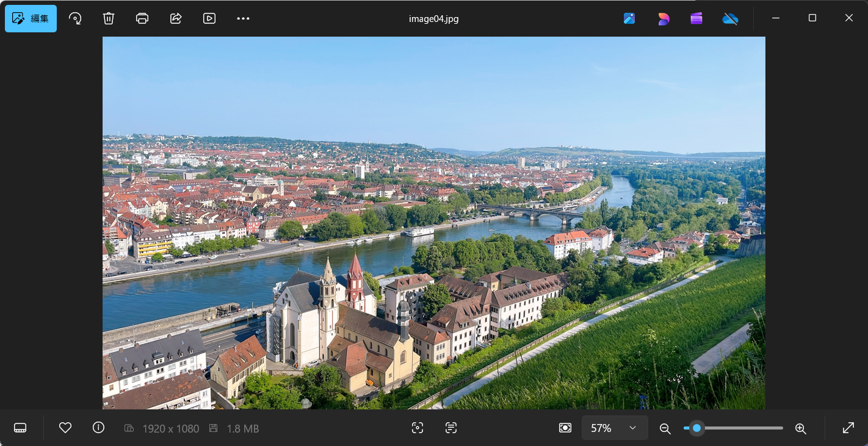Open Microsoft Designer colorful icon
Screen dimensions: 868x446
(x=664, y=18)
